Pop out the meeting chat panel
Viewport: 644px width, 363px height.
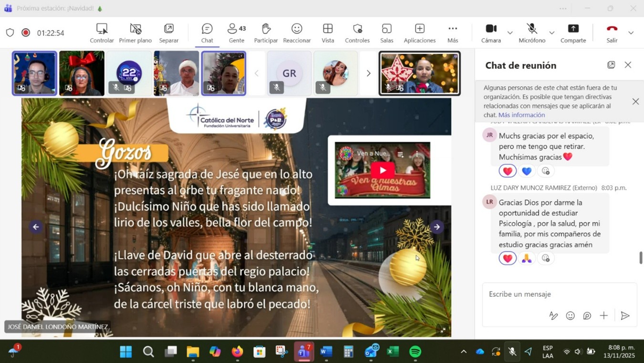(611, 65)
